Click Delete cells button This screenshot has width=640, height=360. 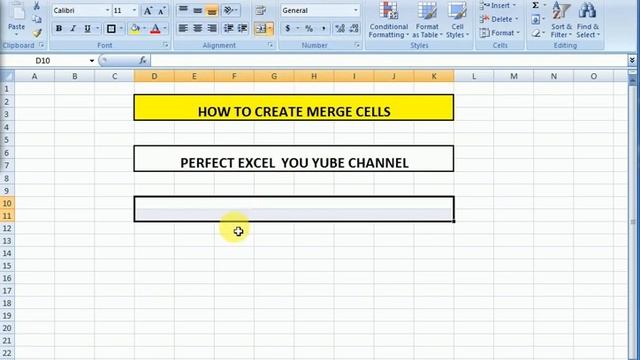coord(499,19)
